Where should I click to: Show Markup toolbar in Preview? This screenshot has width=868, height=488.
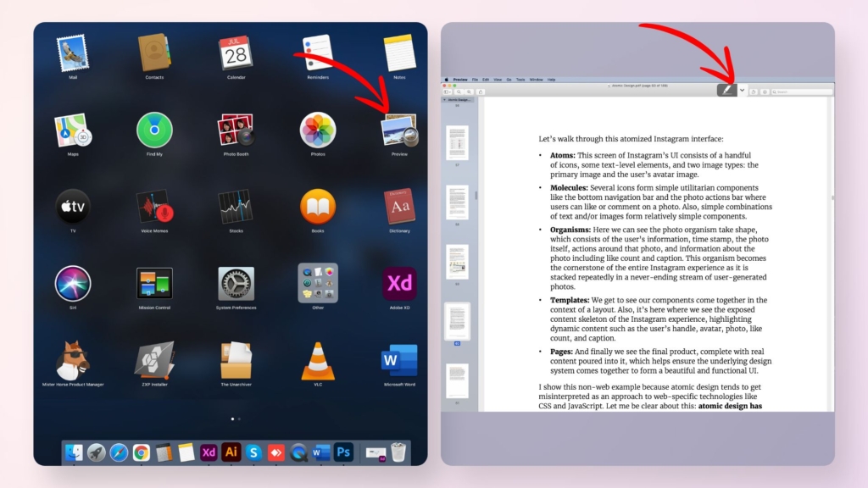click(765, 91)
